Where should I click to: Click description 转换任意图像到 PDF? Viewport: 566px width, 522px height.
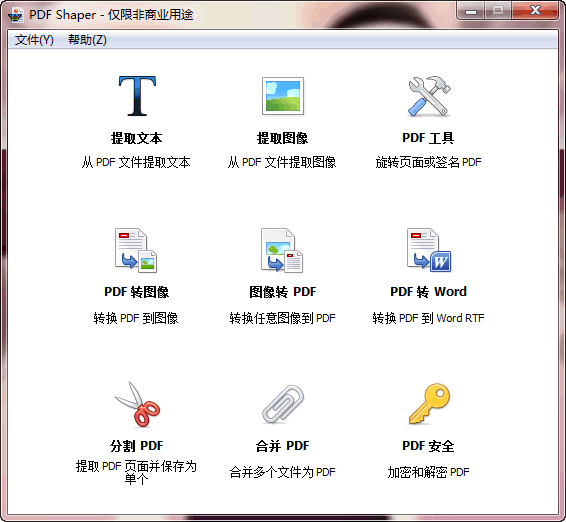[282, 318]
